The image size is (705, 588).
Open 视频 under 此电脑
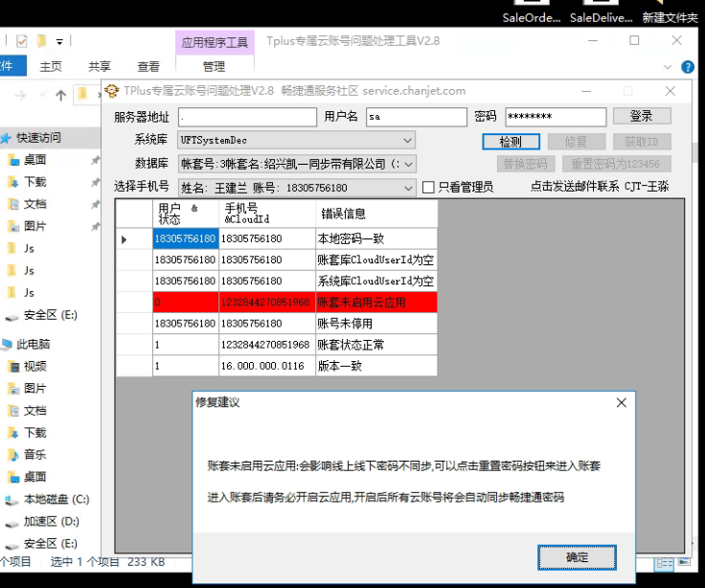point(34,367)
